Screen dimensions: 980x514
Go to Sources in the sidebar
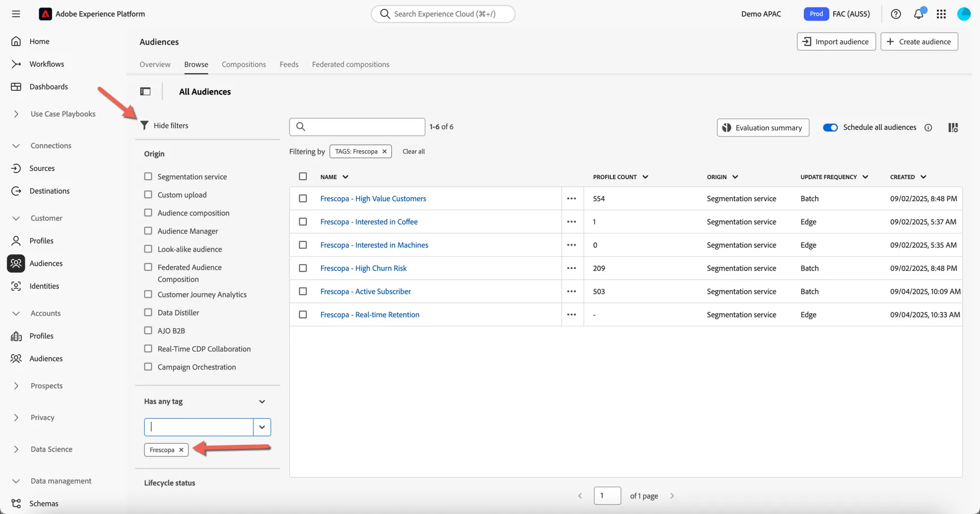tap(42, 168)
